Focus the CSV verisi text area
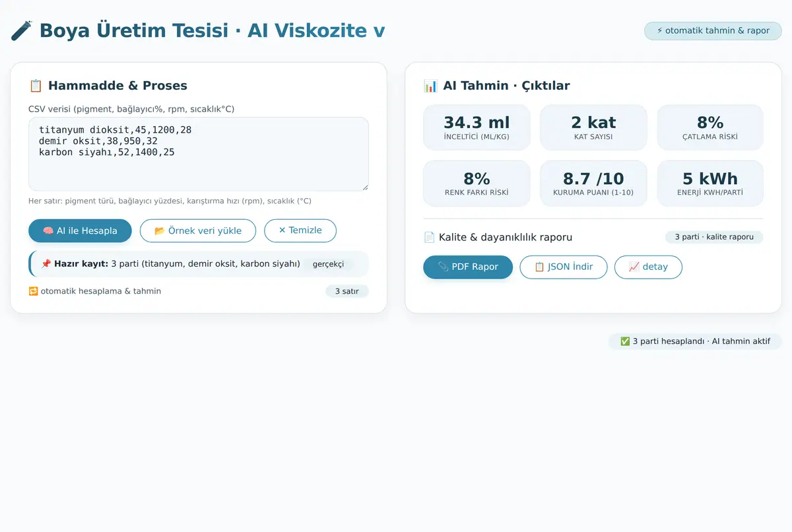Image resolution: width=792 pixels, height=532 pixels. [x=199, y=154]
